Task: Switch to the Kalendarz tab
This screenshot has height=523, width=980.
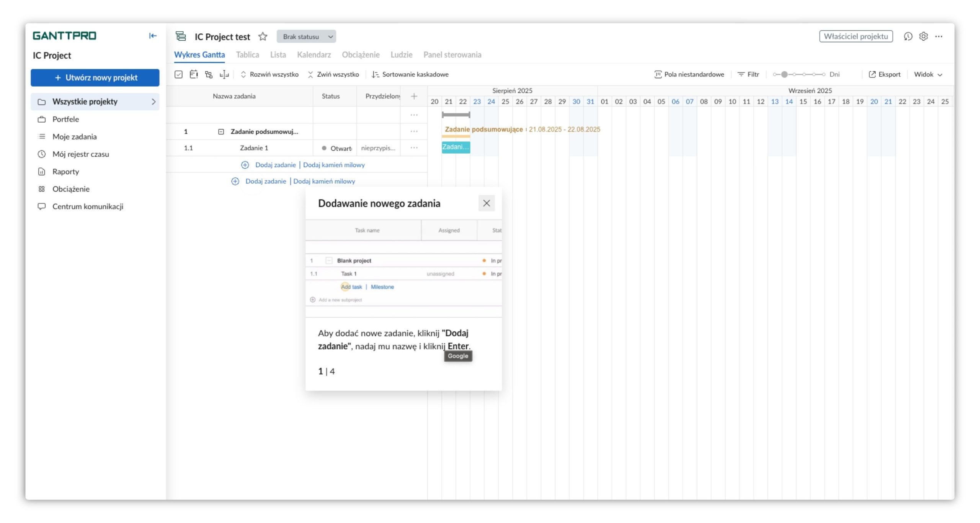Action: (314, 55)
